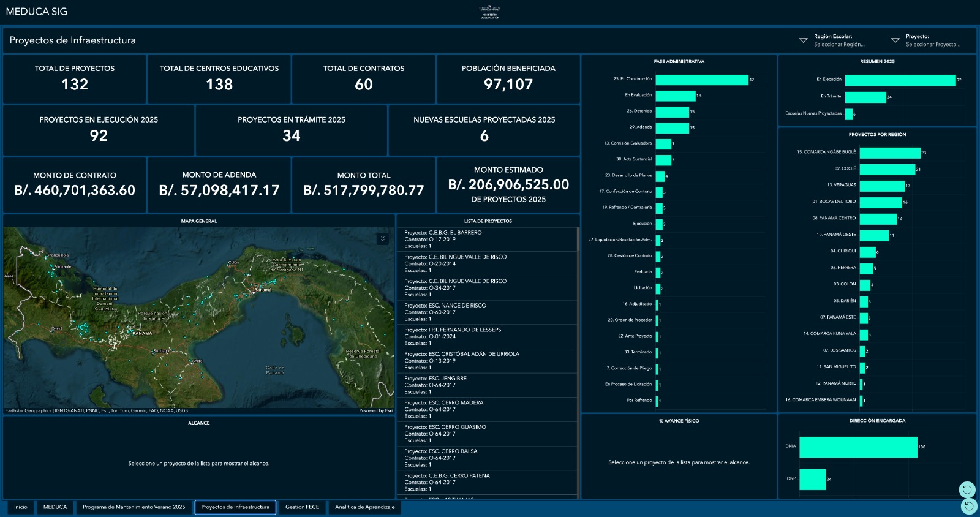The image size is (980, 517).
Task: Select project ESC. CERRO BALSA
Action: [x=487, y=458]
